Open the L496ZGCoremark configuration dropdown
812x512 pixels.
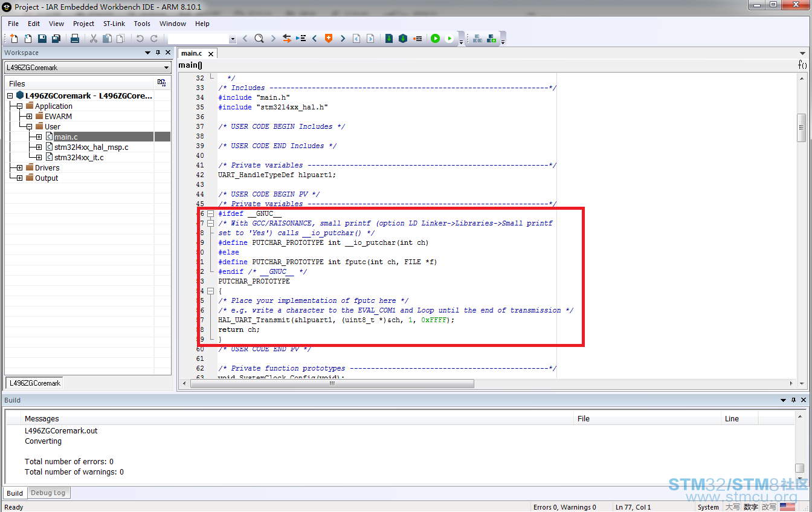click(x=167, y=68)
